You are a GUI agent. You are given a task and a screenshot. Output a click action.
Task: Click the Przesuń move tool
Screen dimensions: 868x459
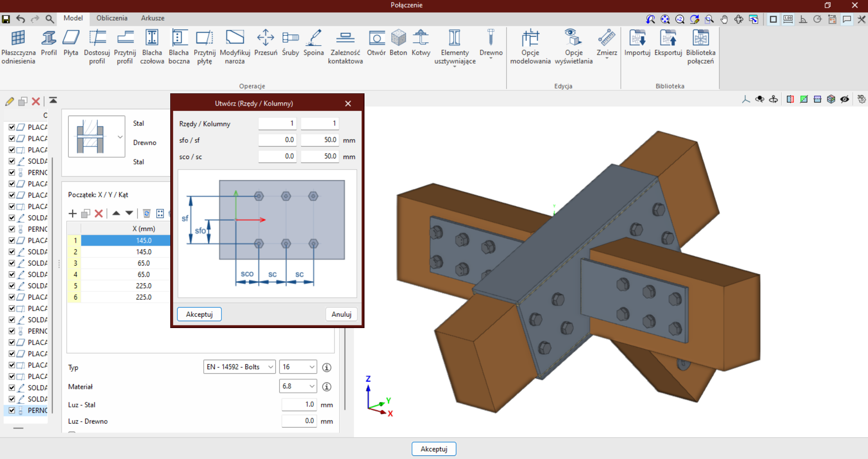(265, 43)
